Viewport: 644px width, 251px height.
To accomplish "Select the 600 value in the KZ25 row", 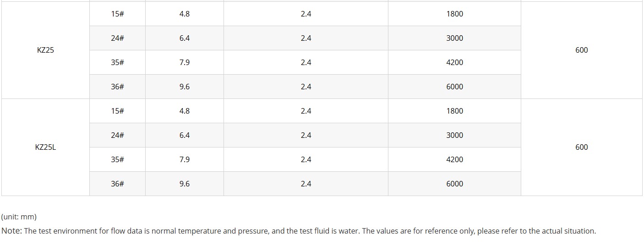I will click(581, 50).
